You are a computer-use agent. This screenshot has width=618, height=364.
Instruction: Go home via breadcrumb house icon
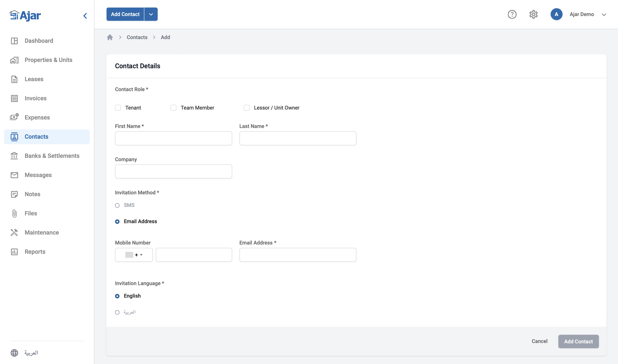click(x=110, y=37)
